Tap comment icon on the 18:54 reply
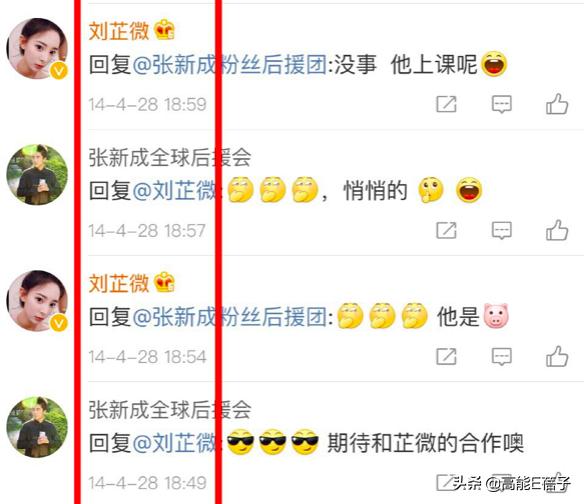Image resolution: width=584 pixels, height=504 pixels. coord(502,356)
